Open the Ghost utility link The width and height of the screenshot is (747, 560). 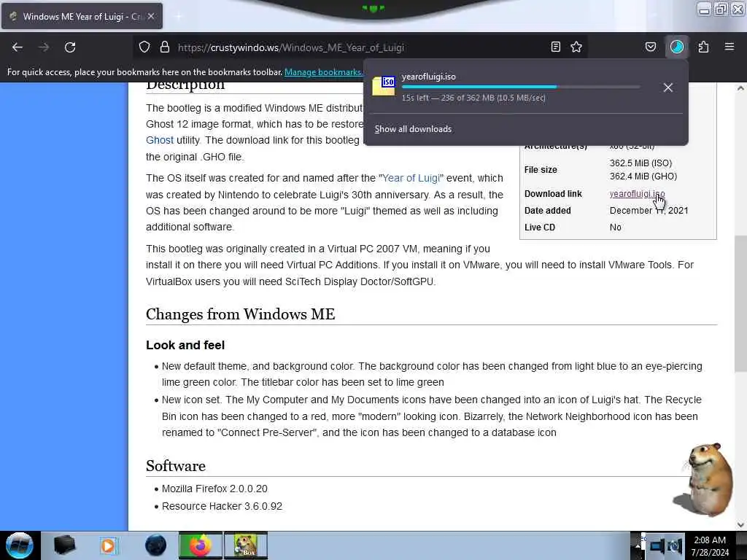(160, 140)
